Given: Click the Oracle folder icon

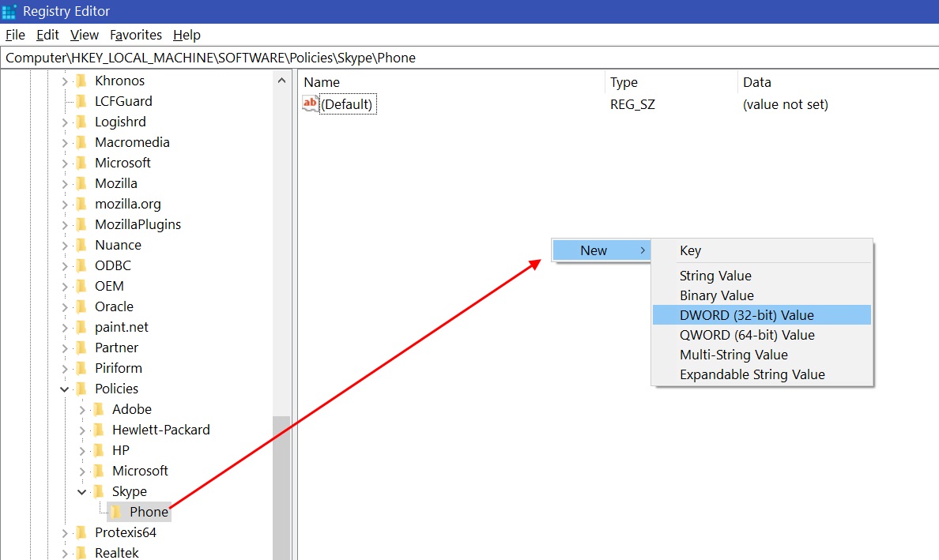Looking at the screenshot, I should (x=81, y=306).
